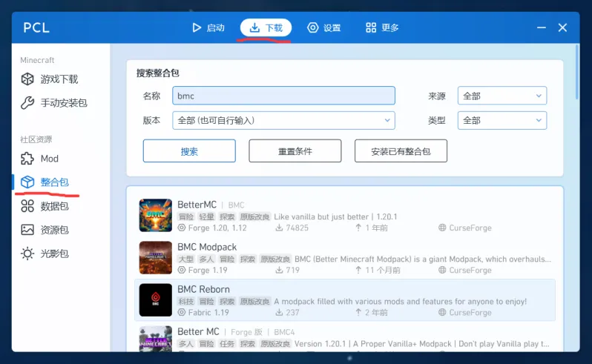Select 整合包 in the sidebar

click(61, 182)
